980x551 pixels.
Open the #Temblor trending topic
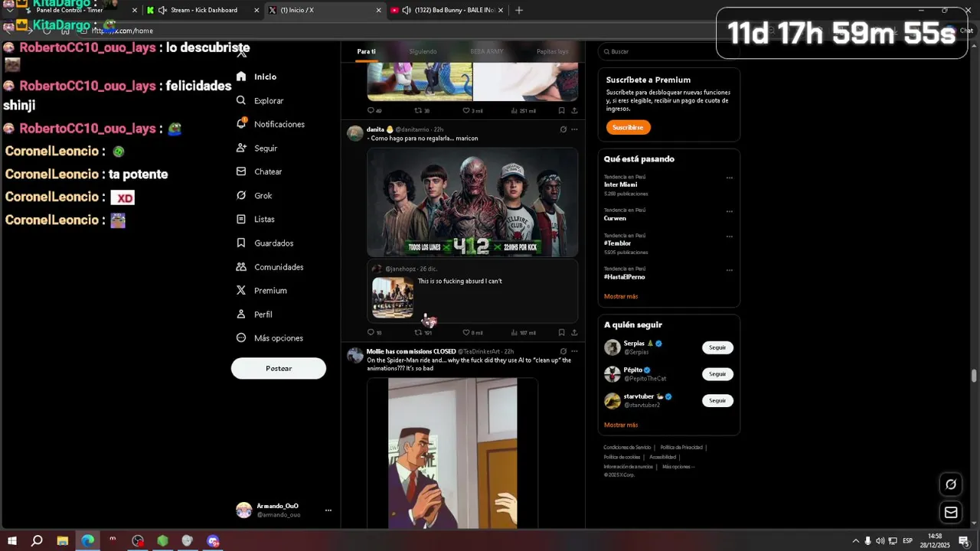[618, 243]
